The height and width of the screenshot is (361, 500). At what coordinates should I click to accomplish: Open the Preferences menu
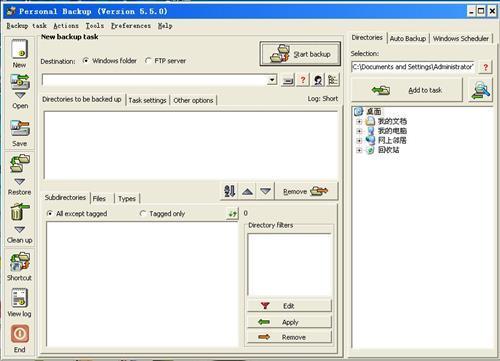131,26
